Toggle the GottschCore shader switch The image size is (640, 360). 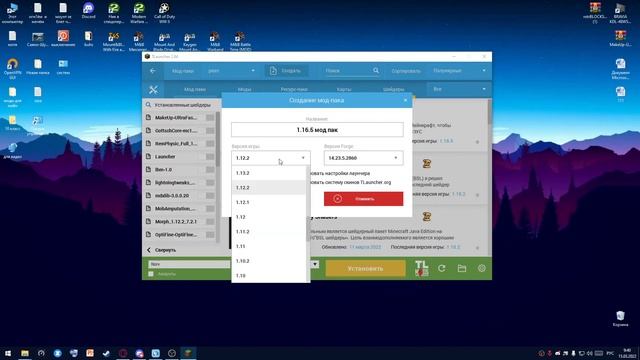(x=210, y=131)
